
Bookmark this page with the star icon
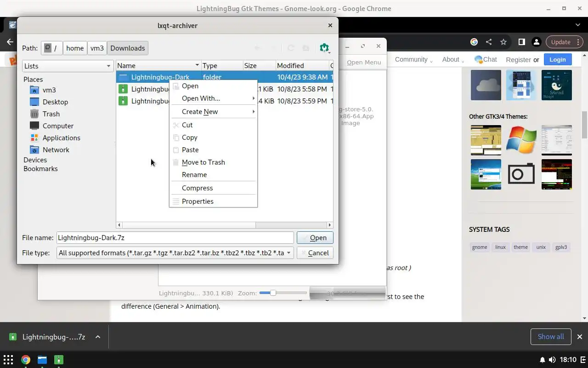click(503, 42)
